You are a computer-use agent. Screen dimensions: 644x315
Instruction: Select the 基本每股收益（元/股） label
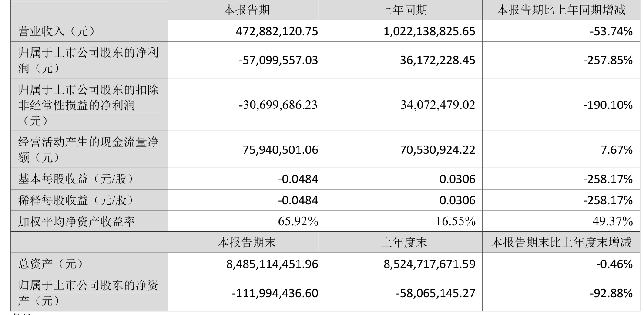[x=75, y=179]
